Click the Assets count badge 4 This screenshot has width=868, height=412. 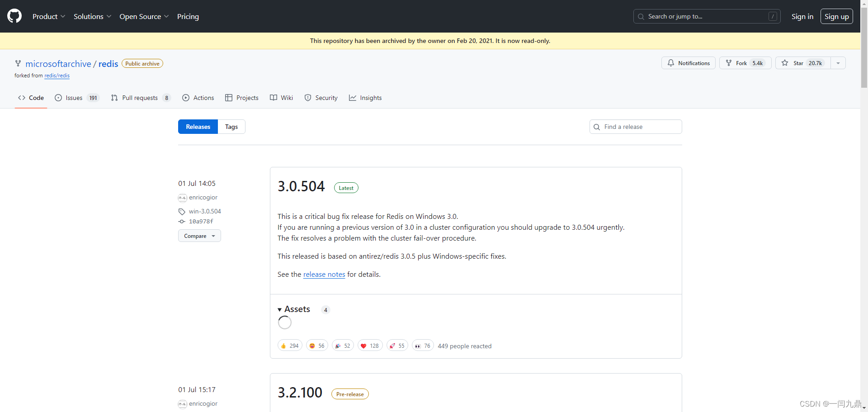tap(325, 310)
